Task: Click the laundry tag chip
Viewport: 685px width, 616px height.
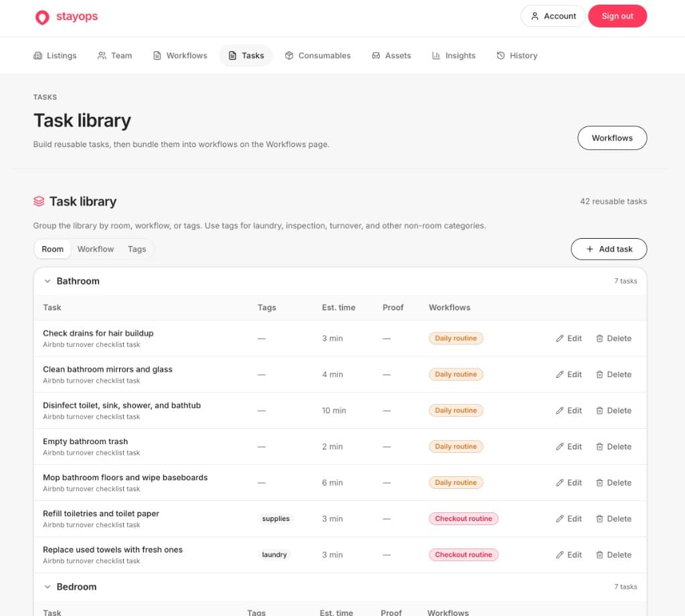Action: [x=274, y=554]
